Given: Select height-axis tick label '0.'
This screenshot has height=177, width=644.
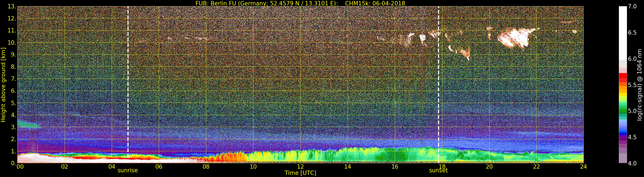Looking at the screenshot, I should (14, 163).
